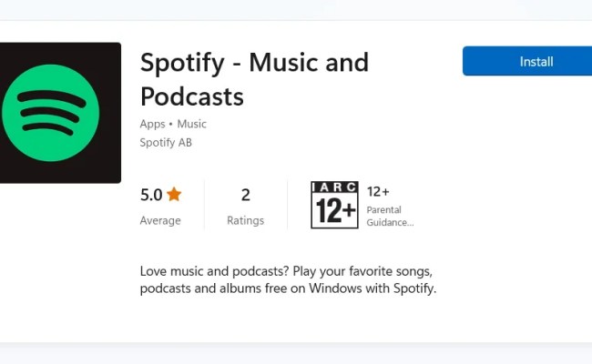
Task: Click the orange rating star icon
Action: coord(174,194)
